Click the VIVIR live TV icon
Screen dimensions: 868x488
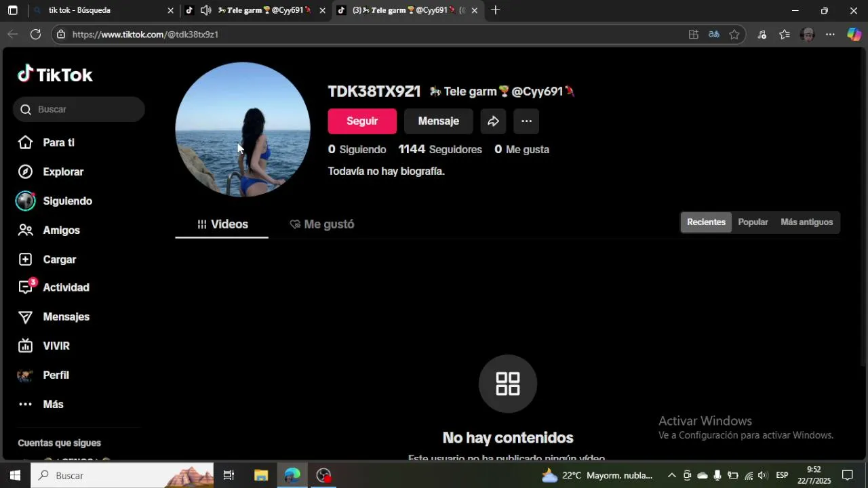(x=25, y=346)
